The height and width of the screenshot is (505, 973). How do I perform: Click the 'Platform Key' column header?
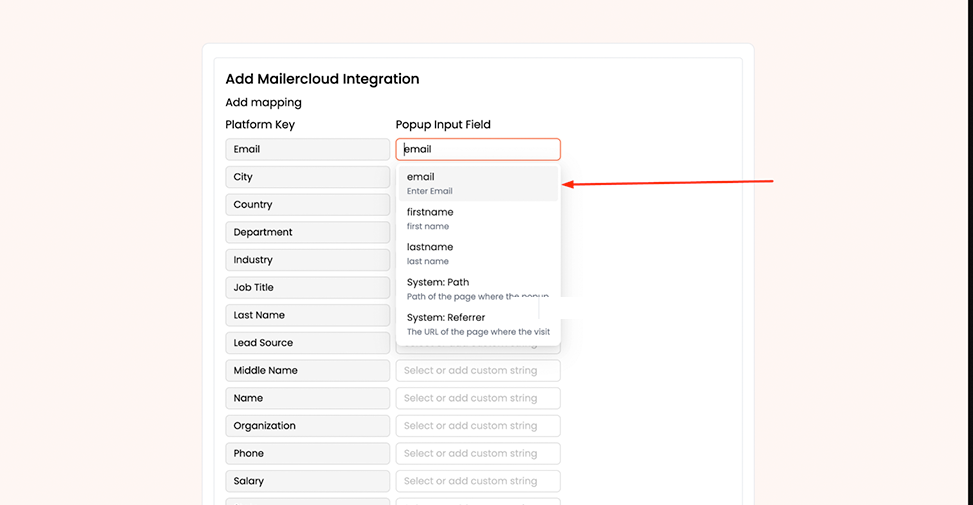coord(260,125)
